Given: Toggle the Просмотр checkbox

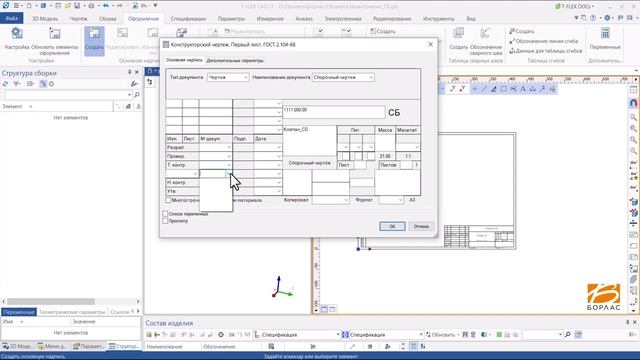Looking at the screenshot, I should point(165,221).
